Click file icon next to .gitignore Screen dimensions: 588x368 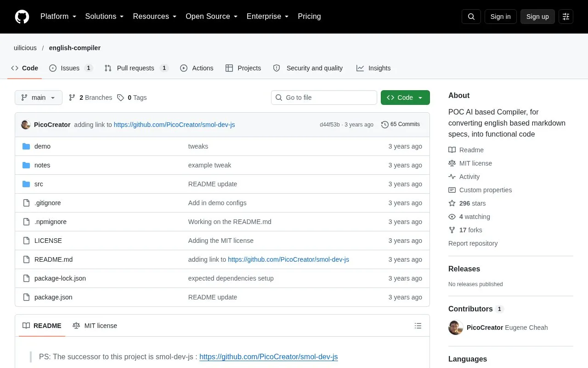click(26, 203)
